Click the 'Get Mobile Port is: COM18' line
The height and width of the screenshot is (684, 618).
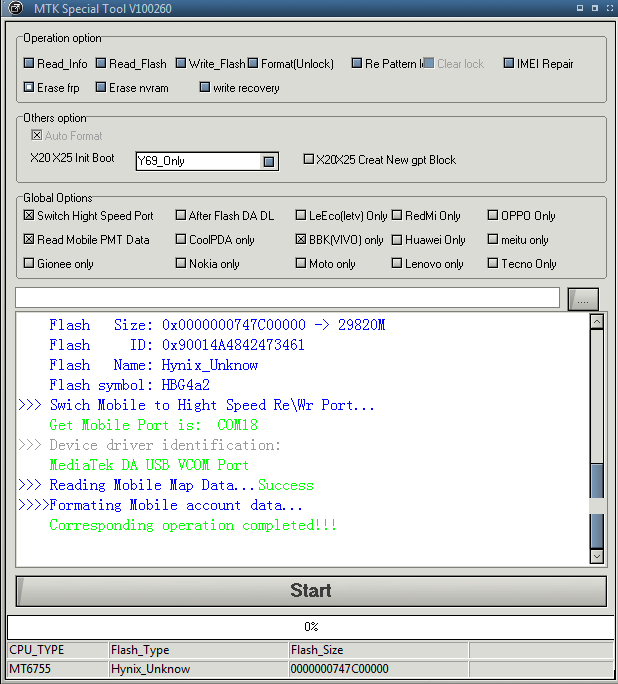pos(153,425)
